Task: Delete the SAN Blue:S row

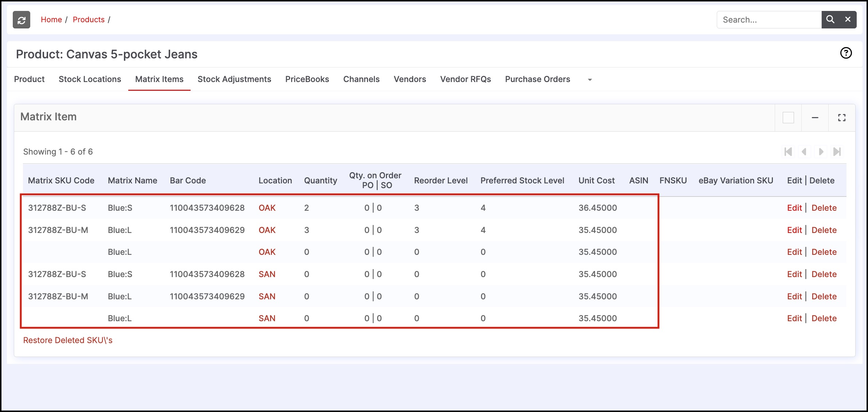Action: pos(824,274)
